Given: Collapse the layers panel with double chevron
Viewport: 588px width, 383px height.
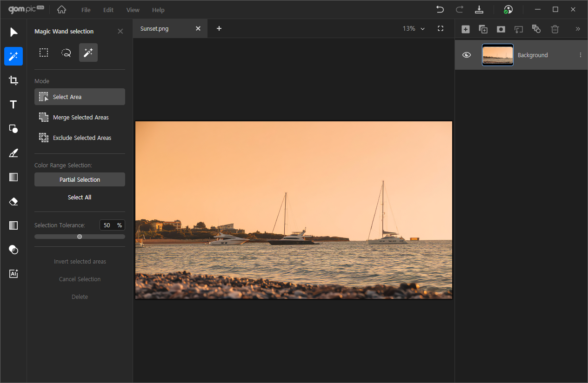Looking at the screenshot, I should point(578,29).
